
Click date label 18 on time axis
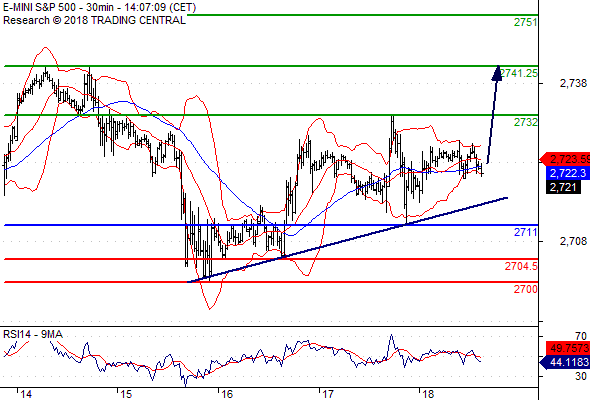[428, 394]
